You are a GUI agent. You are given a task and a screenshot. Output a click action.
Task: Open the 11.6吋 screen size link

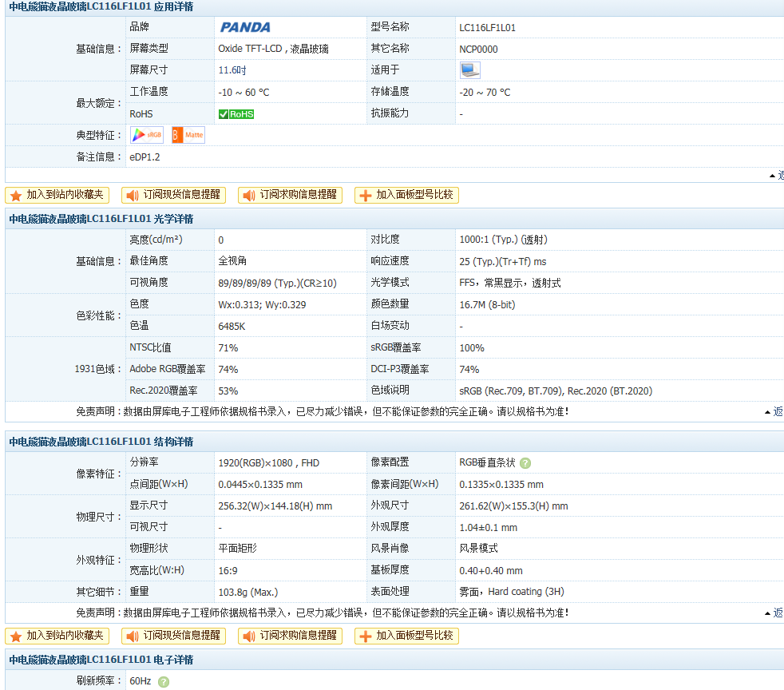[232, 70]
